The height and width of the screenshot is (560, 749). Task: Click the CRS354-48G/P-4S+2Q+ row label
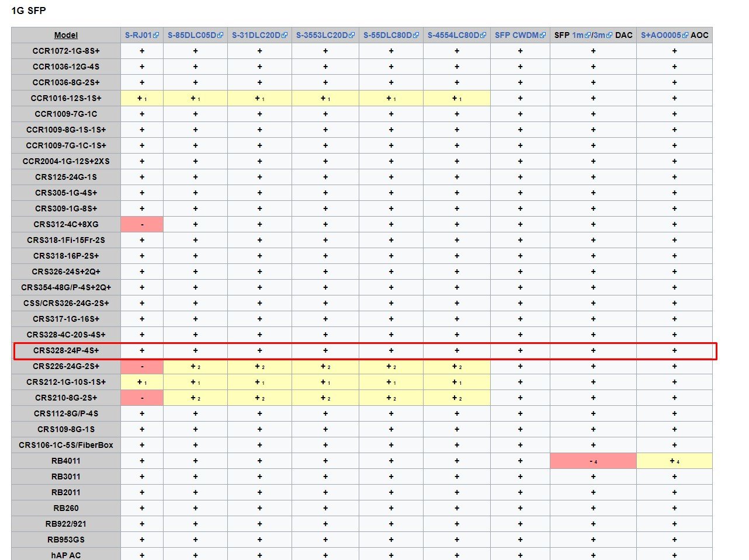[x=66, y=287]
